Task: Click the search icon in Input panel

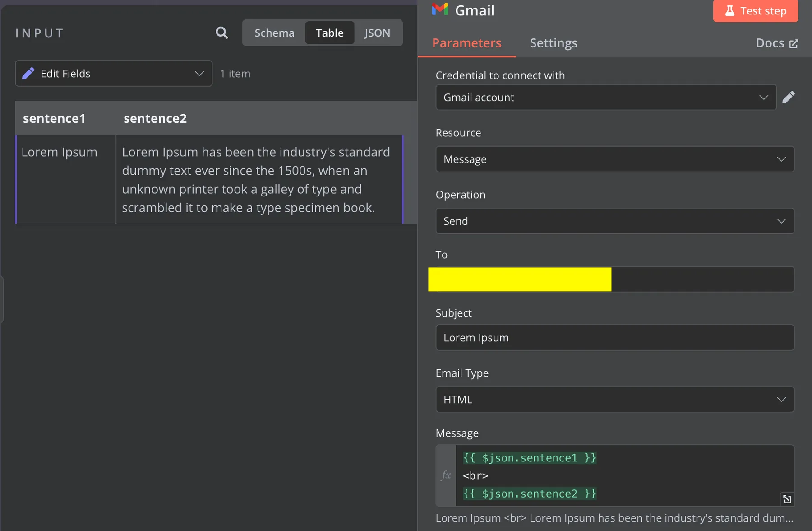Action: click(x=221, y=33)
